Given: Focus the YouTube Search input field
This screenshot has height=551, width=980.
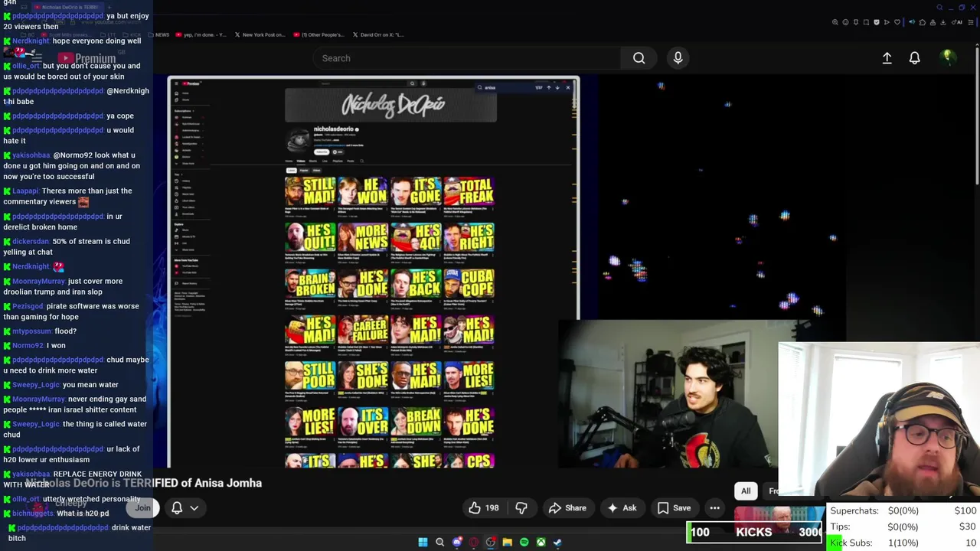Looking at the screenshot, I should 467,58.
